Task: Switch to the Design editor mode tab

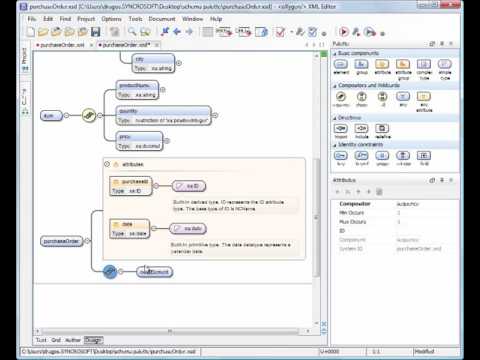Action: click(x=93, y=340)
